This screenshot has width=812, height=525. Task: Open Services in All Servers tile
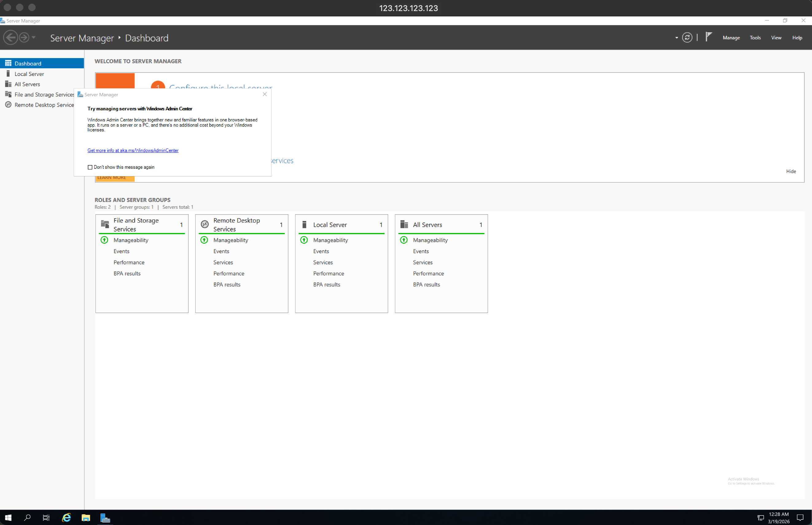[x=423, y=262]
